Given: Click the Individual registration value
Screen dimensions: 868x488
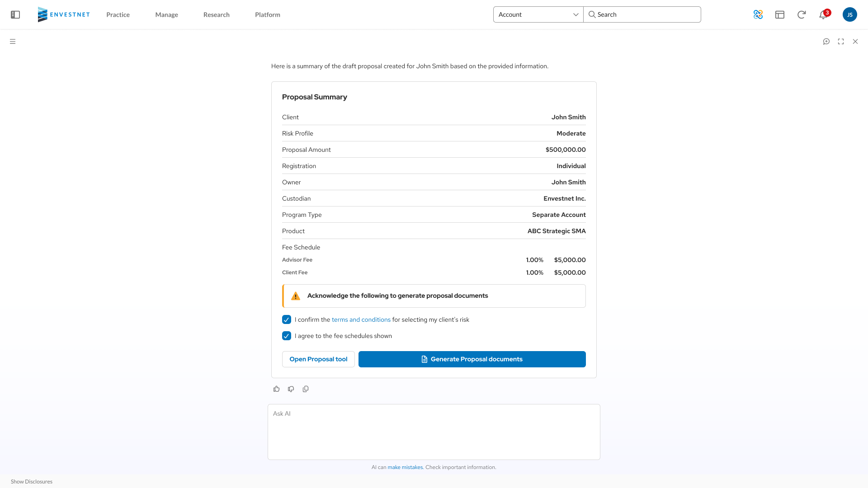Looking at the screenshot, I should click(x=571, y=166).
